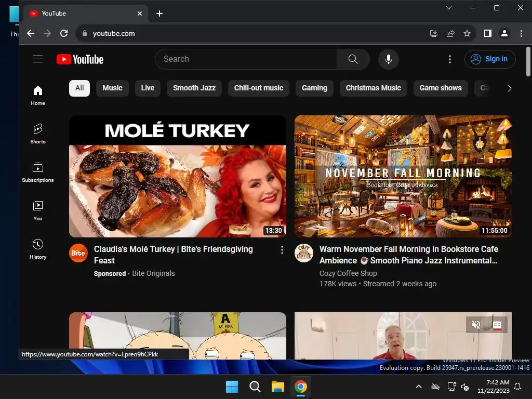Show hidden system tray icons
This screenshot has width=532, height=399.
(x=419, y=387)
